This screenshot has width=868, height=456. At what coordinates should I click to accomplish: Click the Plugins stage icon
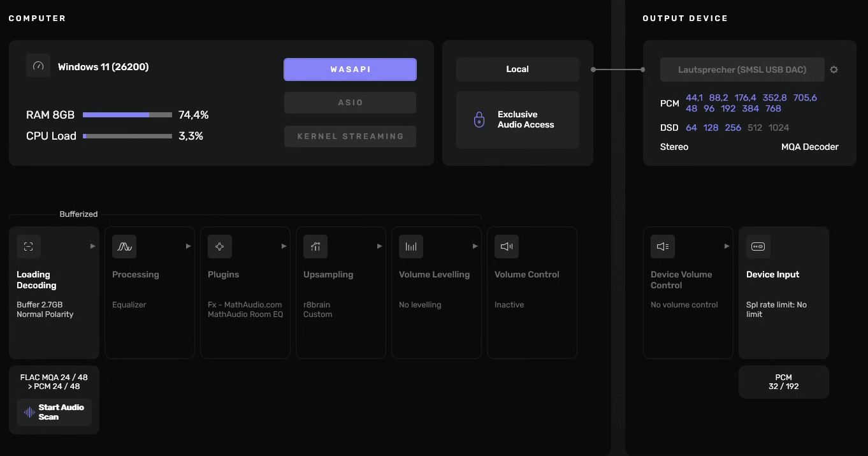220,246
